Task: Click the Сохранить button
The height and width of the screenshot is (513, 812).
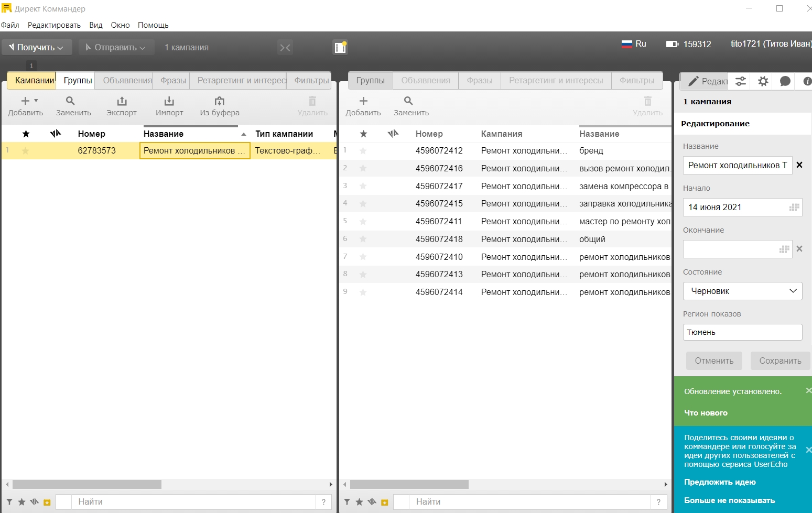Action: pos(780,361)
